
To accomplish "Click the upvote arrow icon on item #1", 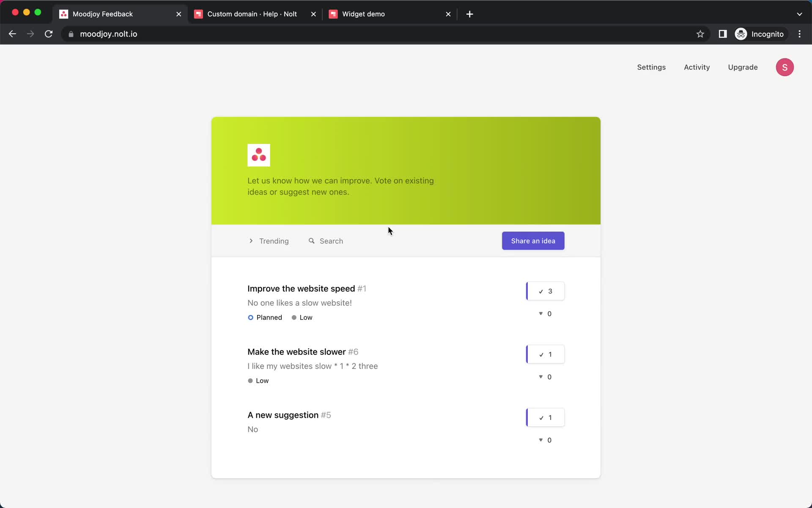I will click(545, 291).
